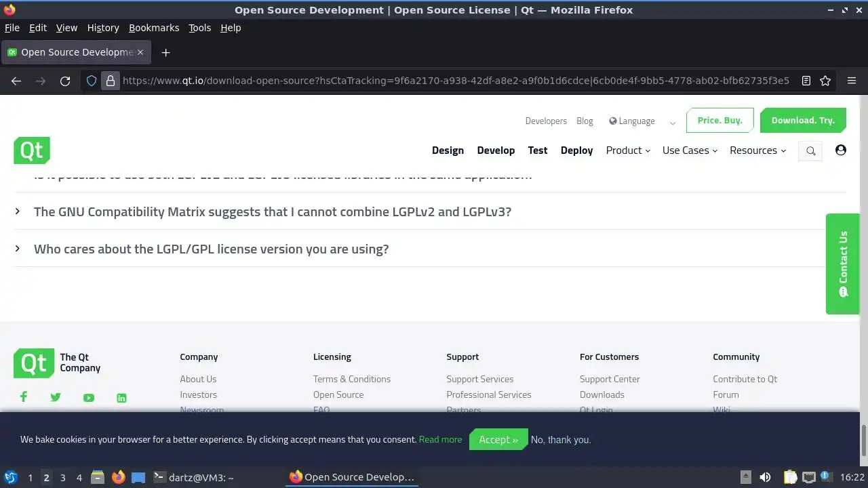Screen dimensions: 868x488
Task: Go to Design navigation link
Action: [x=448, y=150]
